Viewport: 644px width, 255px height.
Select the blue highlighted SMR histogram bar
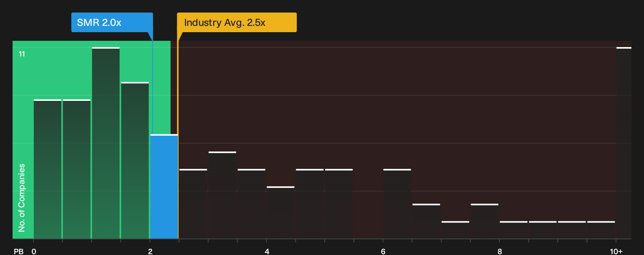(164, 187)
